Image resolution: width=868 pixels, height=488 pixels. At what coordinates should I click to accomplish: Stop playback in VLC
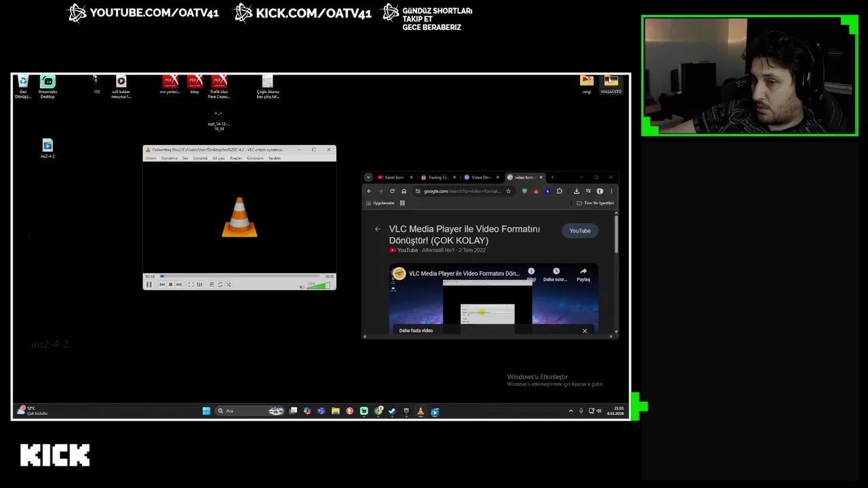click(170, 285)
